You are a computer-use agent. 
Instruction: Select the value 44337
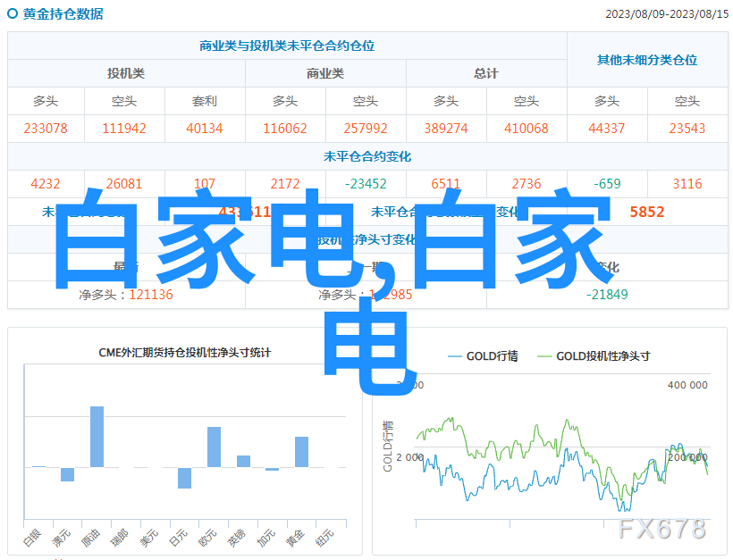click(x=607, y=129)
